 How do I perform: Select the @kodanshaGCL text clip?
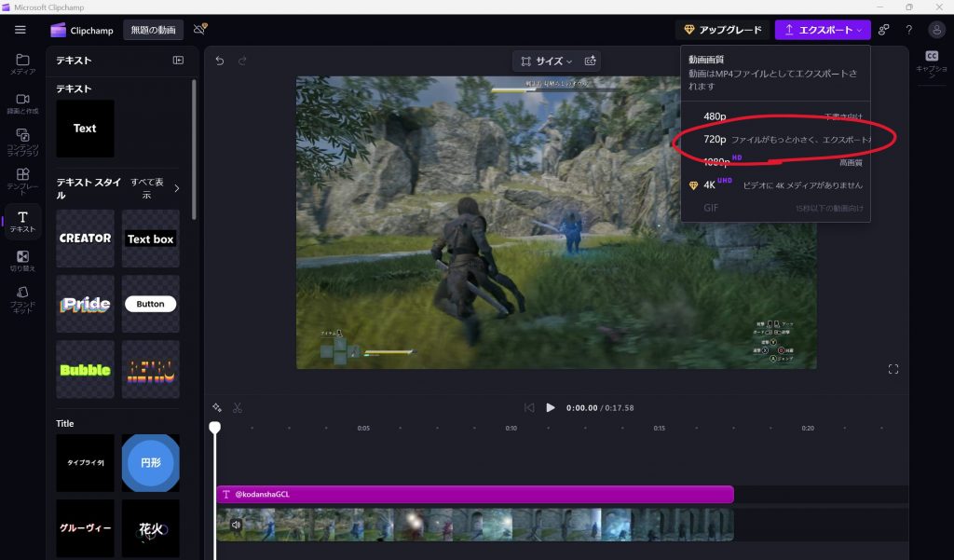pyautogui.click(x=475, y=494)
